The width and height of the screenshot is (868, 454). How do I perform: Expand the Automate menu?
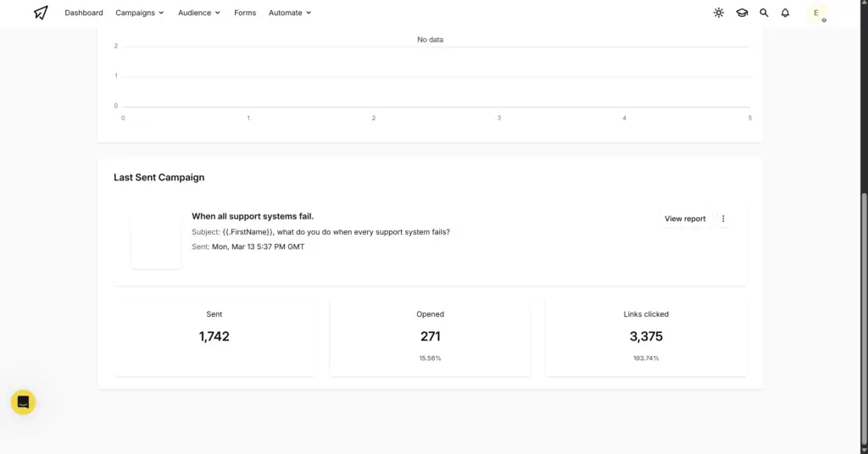[x=290, y=13]
